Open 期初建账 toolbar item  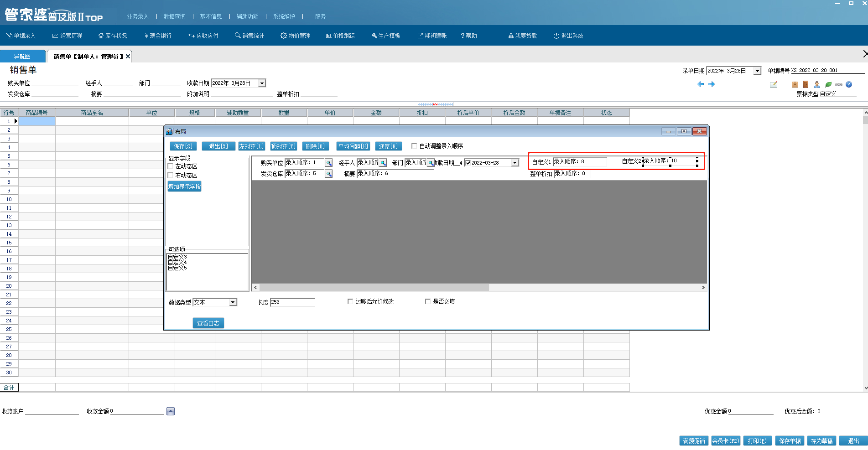pos(432,36)
